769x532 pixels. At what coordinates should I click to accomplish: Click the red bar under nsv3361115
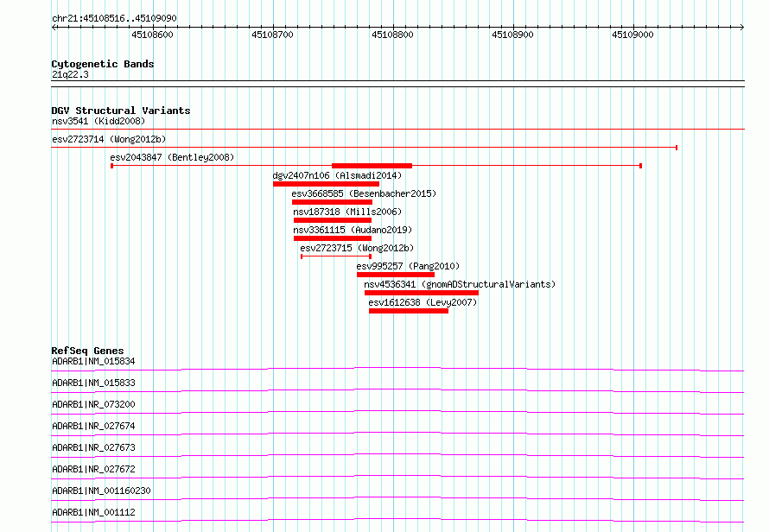tap(333, 238)
